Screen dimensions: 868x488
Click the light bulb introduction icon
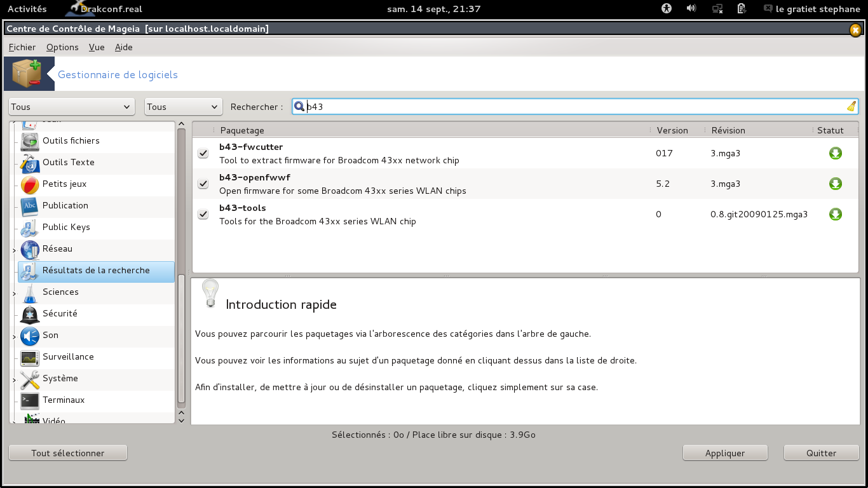click(x=210, y=294)
